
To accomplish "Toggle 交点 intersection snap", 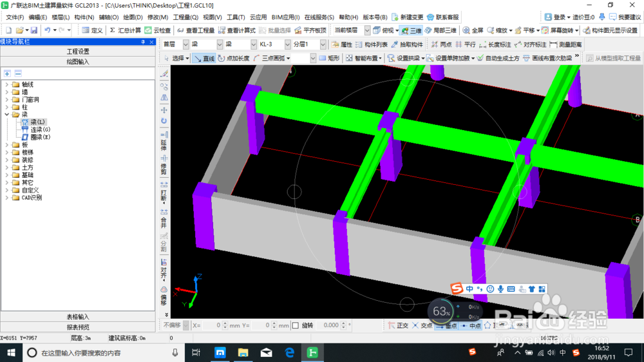I will (422, 325).
